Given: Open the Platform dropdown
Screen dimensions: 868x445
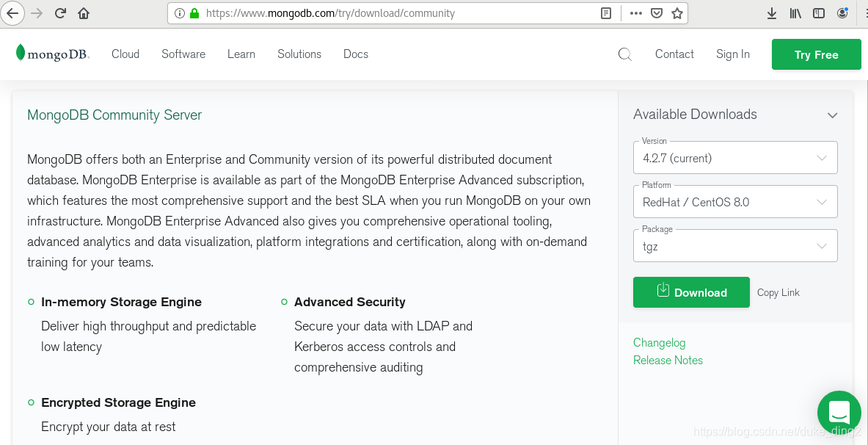Looking at the screenshot, I should 735,201.
